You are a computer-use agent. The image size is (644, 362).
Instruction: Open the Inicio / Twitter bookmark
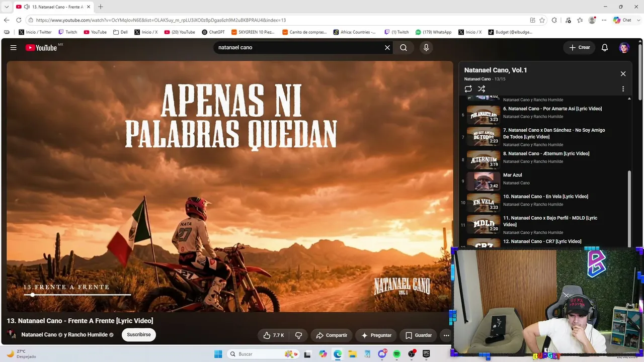(x=35, y=32)
